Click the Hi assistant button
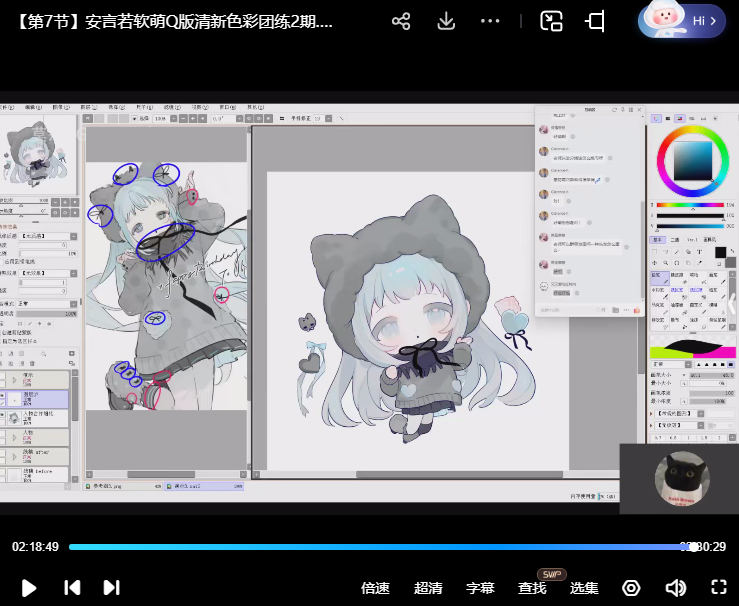This screenshot has width=739, height=606. [x=682, y=21]
